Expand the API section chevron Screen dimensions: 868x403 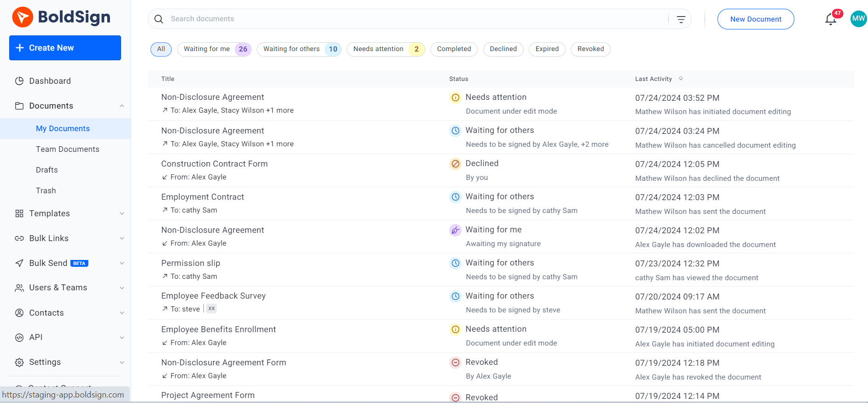[x=122, y=337]
